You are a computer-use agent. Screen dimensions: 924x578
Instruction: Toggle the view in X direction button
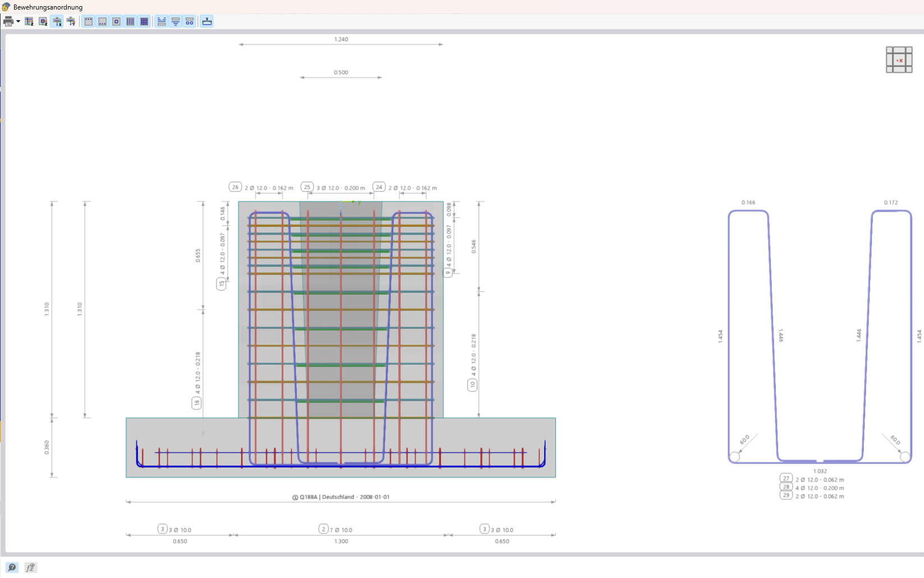[x=57, y=21]
